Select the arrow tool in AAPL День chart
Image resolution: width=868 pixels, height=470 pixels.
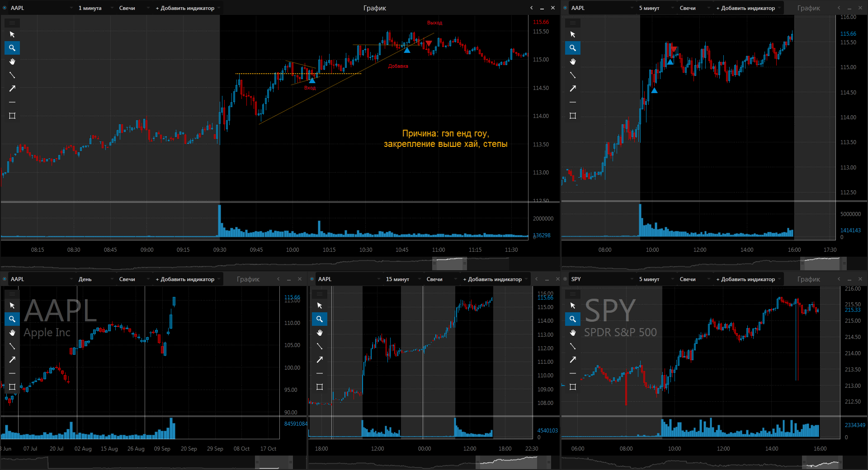click(x=12, y=360)
